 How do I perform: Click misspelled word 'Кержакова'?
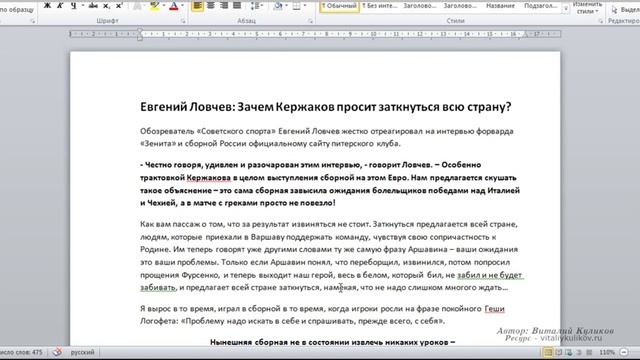coord(209,178)
